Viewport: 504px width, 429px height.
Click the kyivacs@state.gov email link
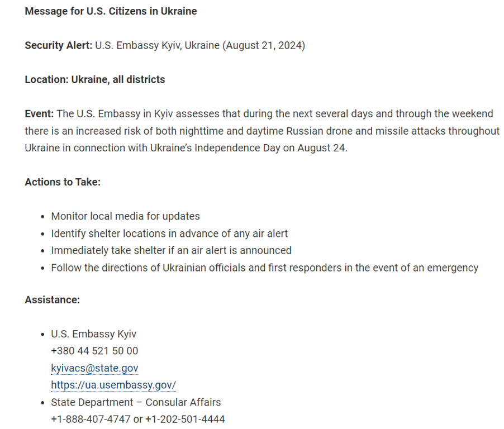[94, 368]
